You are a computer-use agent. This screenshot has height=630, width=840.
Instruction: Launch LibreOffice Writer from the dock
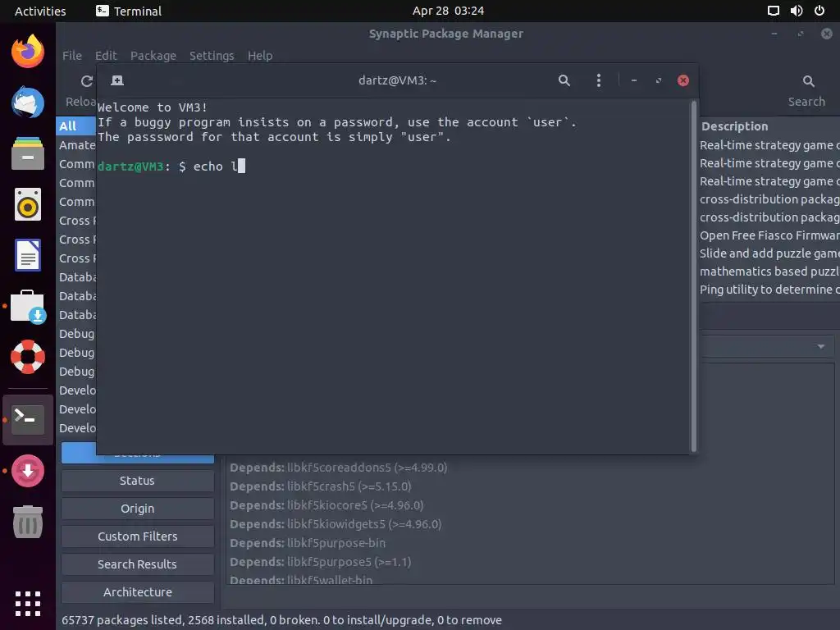[x=28, y=255]
